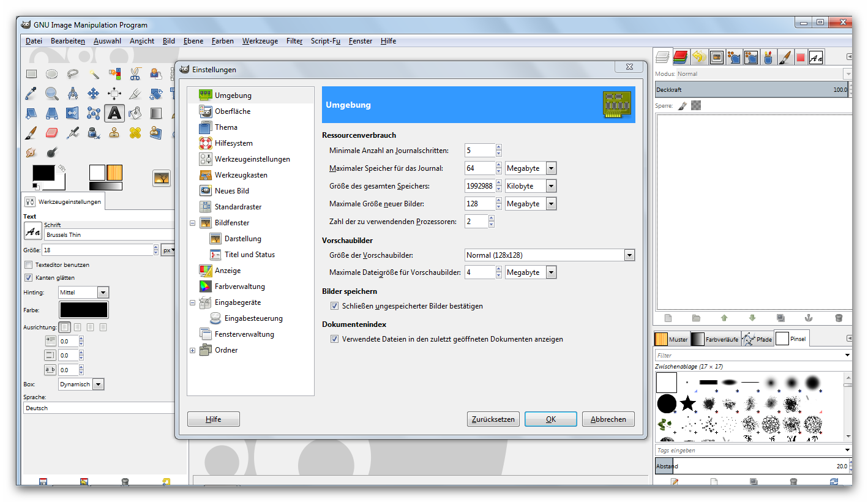This screenshot has height=502, width=868.
Task: Select the Select by Color tool
Action: 114,74
